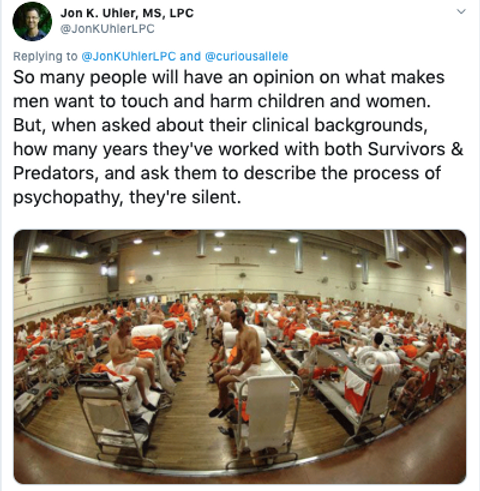Click the words 'they're silent' ending the tweet

point(185,197)
